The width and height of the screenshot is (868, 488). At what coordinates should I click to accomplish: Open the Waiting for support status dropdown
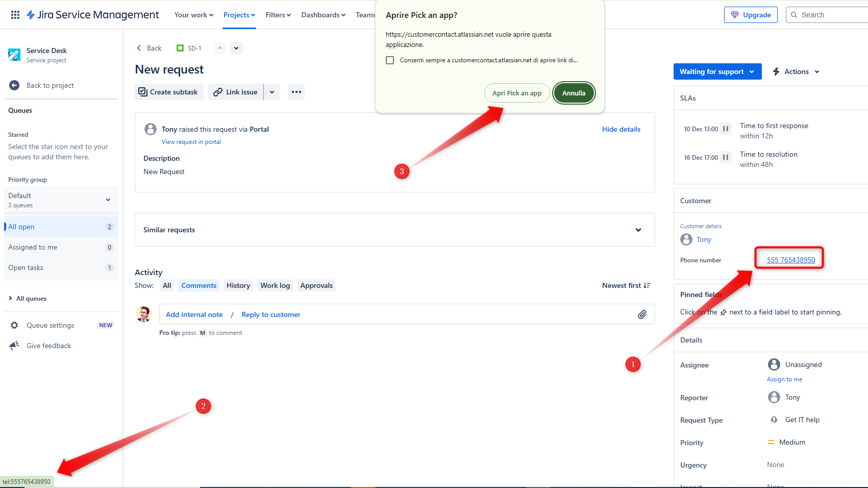tap(717, 71)
